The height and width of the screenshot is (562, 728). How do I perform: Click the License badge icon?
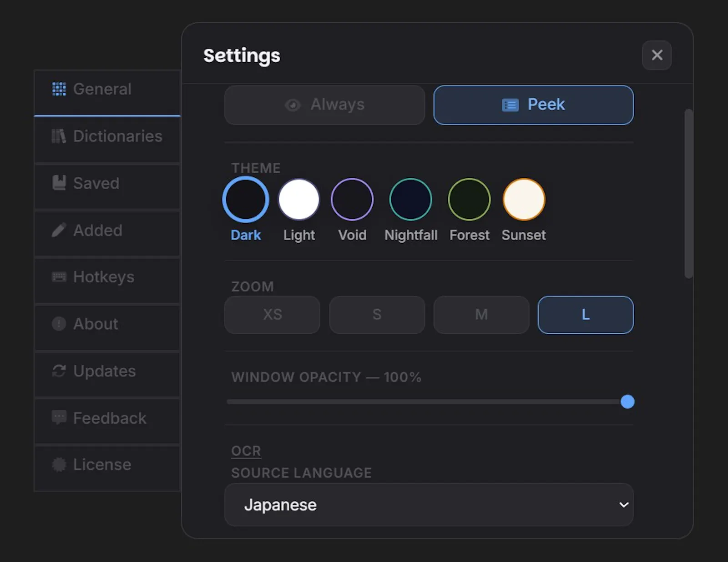point(59,464)
